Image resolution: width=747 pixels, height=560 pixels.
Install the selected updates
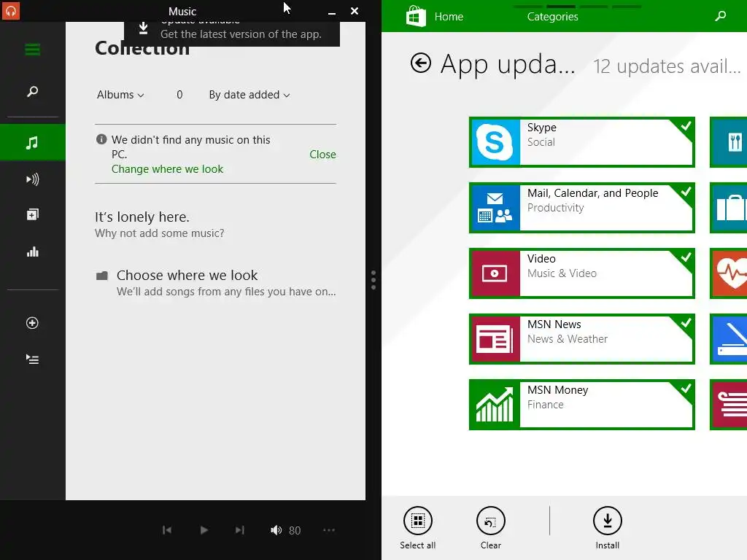point(608,528)
